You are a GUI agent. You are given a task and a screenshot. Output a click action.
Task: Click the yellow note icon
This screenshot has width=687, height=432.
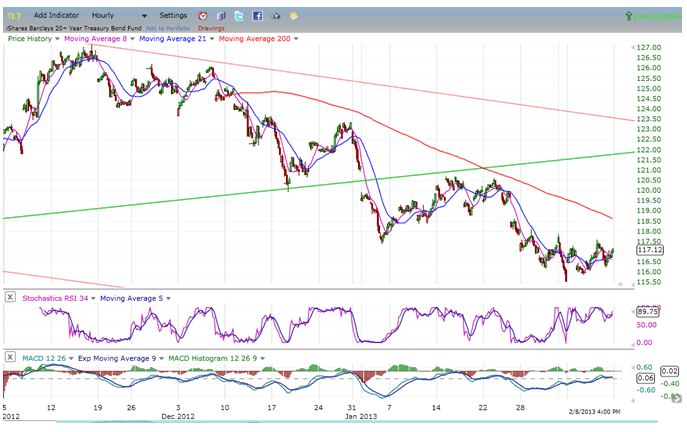pyautogui.click(x=293, y=16)
